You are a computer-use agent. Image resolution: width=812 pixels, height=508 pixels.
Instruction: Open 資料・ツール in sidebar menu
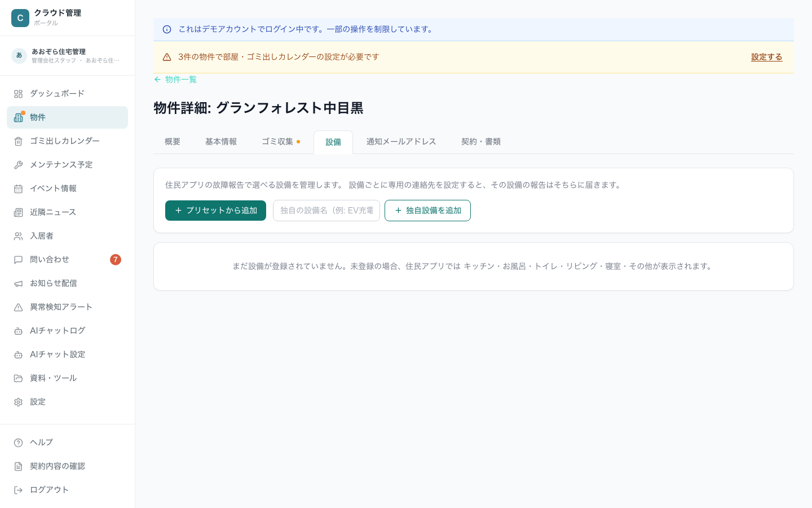[x=67, y=378]
